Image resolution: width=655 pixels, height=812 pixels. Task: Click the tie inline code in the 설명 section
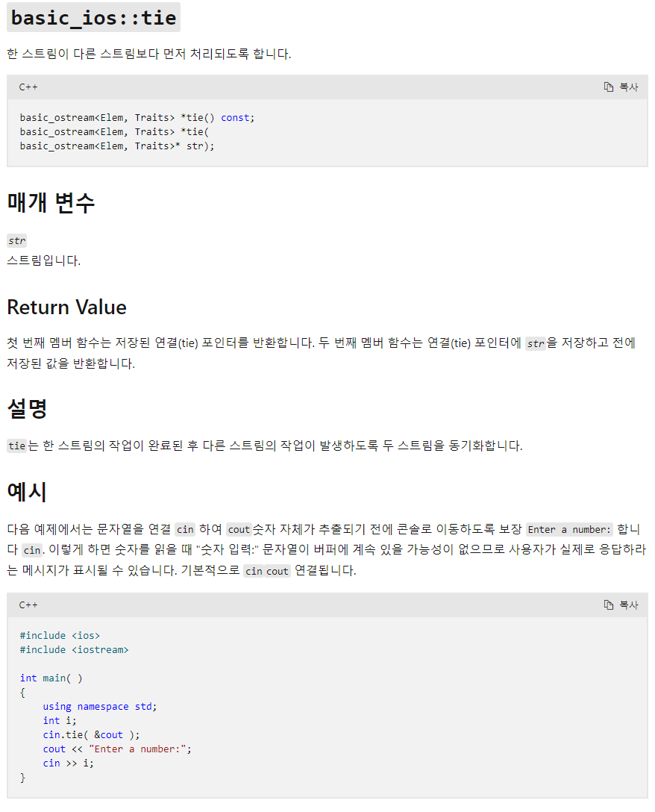pyautogui.click(x=16, y=446)
